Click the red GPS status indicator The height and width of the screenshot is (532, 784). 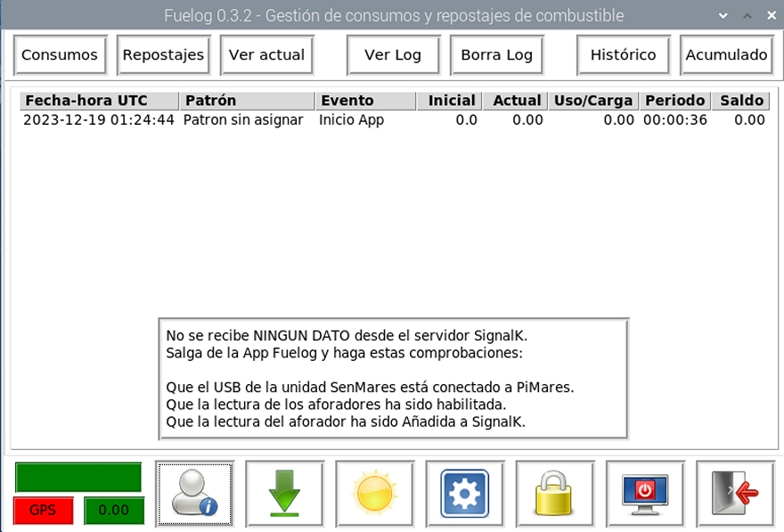pyautogui.click(x=43, y=511)
